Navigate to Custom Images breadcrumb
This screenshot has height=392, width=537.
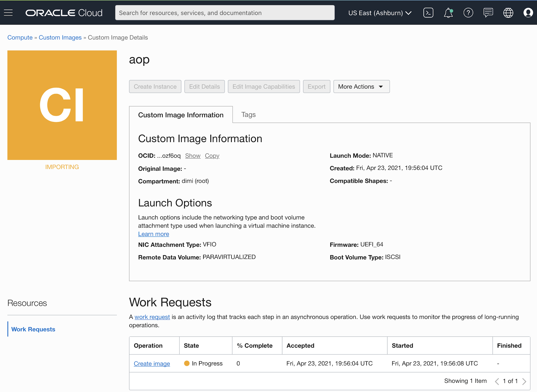[x=60, y=37]
